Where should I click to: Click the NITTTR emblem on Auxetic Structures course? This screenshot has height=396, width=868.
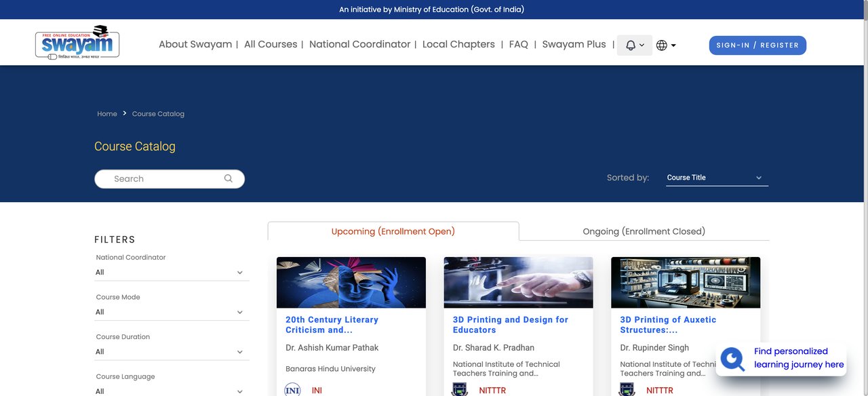pyautogui.click(x=627, y=389)
